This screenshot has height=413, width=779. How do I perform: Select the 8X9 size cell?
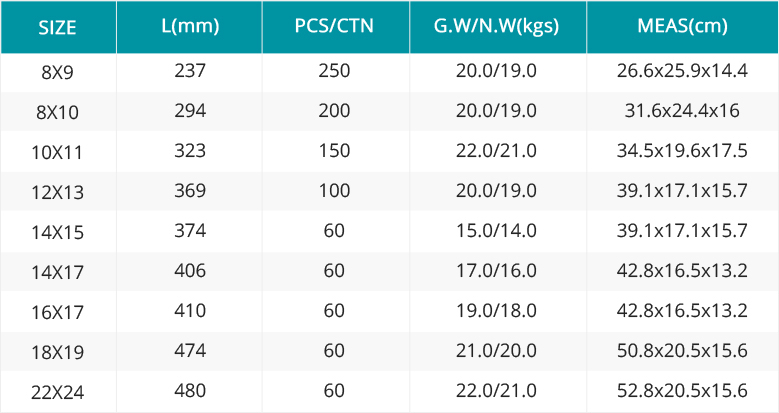tap(58, 73)
